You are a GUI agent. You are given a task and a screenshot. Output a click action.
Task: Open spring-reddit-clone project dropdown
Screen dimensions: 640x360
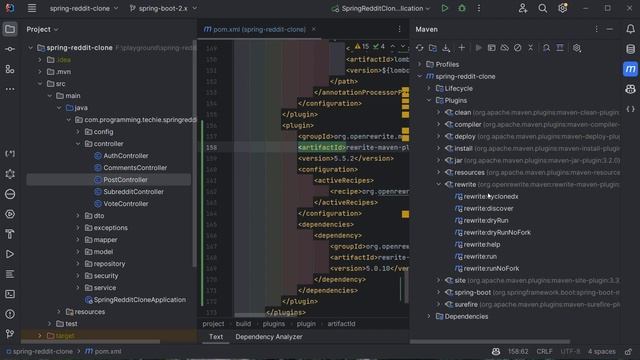click(x=84, y=8)
